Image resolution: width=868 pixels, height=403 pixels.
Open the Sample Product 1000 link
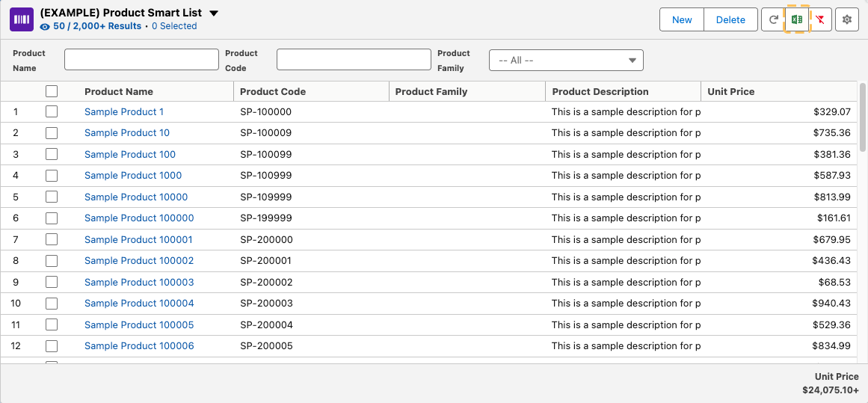pos(133,175)
